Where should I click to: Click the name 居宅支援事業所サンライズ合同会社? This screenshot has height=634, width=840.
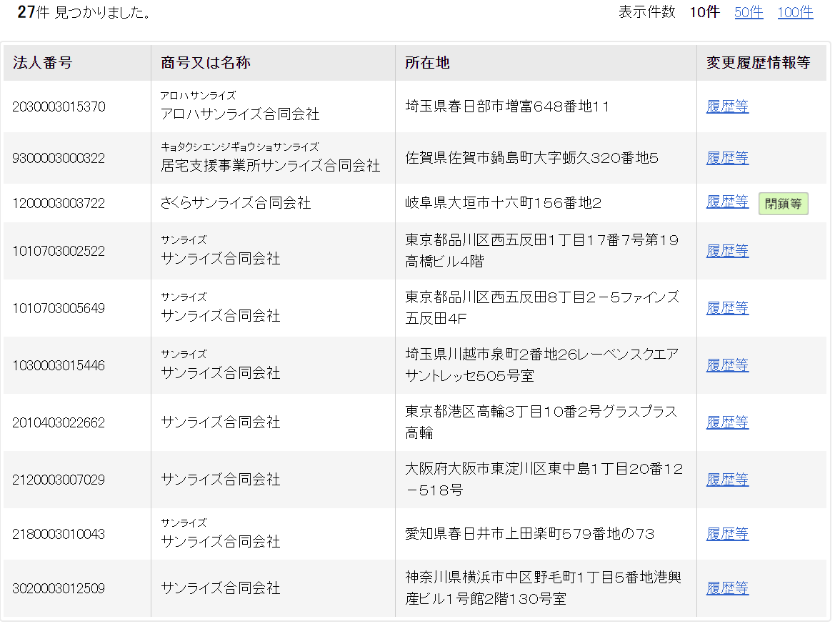(271, 165)
